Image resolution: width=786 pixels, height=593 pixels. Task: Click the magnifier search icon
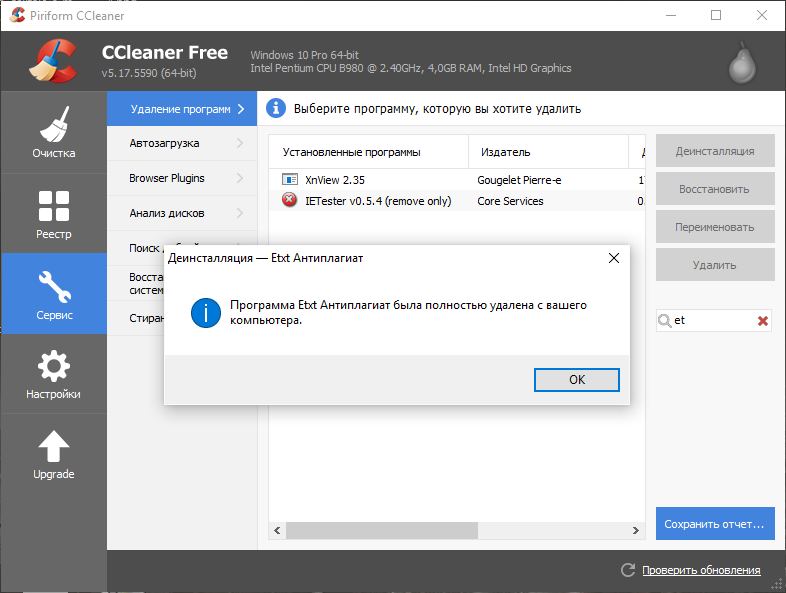click(x=665, y=321)
